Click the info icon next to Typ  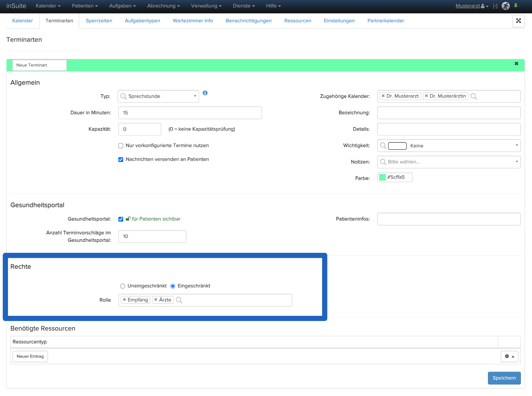[x=205, y=93]
